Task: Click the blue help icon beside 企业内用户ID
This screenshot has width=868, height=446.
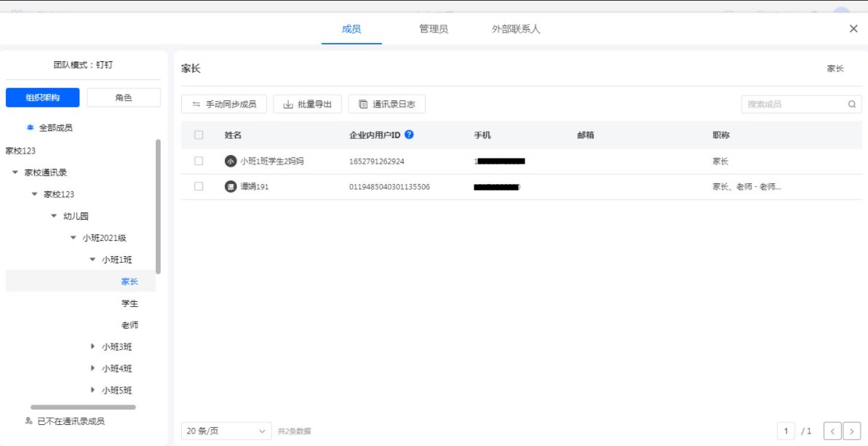Action: coord(409,135)
